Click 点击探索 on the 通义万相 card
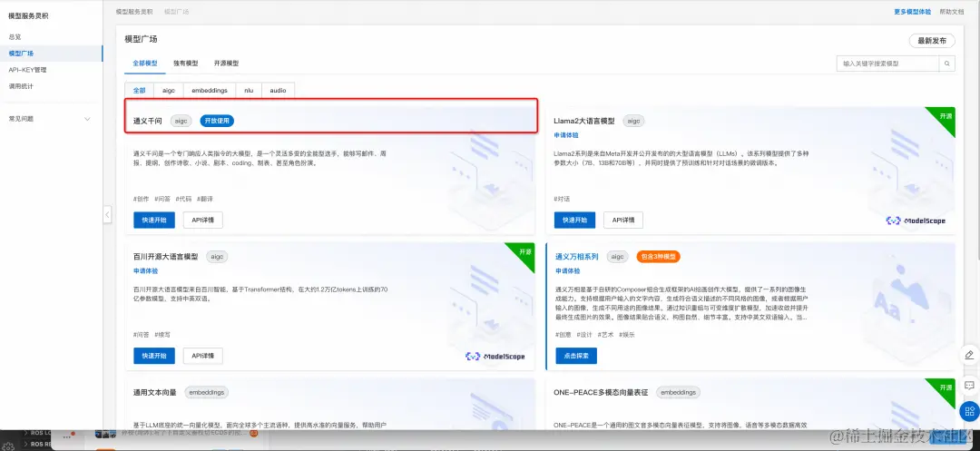This screenshot has width=980, height=451. pos(576,356)
